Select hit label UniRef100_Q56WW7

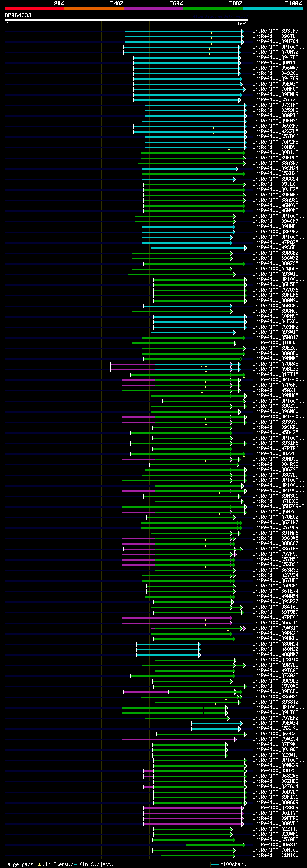[x=275, y=68]
